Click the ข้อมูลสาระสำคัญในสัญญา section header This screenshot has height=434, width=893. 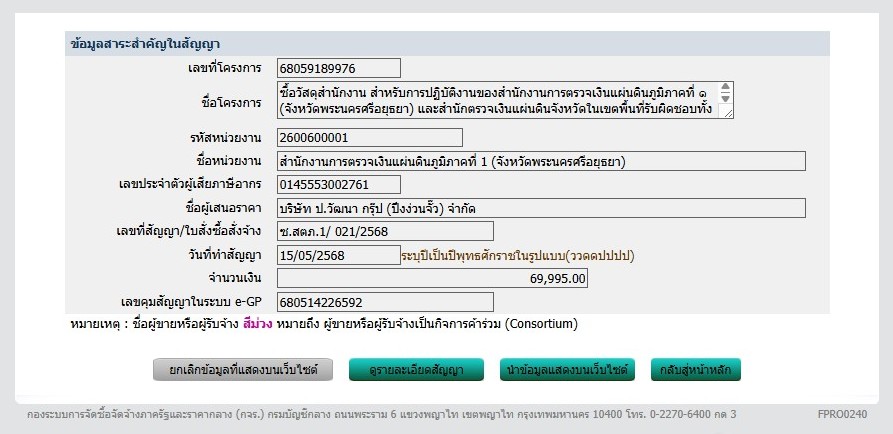pos(146,44)
